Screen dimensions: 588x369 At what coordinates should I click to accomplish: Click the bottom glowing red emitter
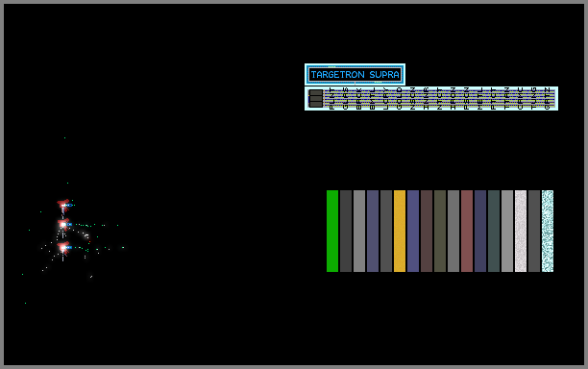[63, 248]
